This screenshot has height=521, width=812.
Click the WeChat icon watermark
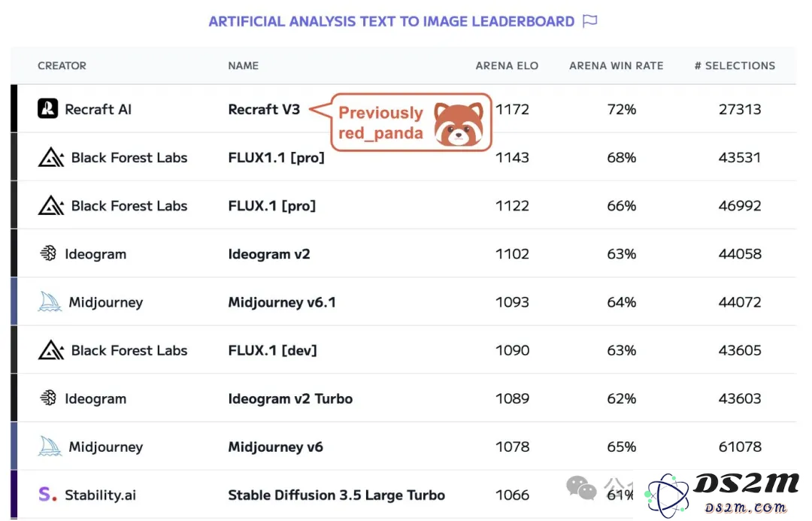581,487
